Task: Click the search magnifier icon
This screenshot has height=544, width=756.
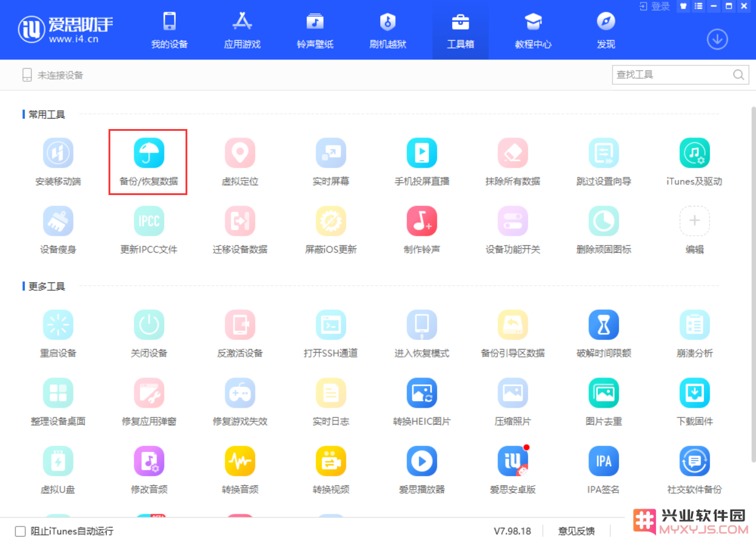Action: coord(738,75)
